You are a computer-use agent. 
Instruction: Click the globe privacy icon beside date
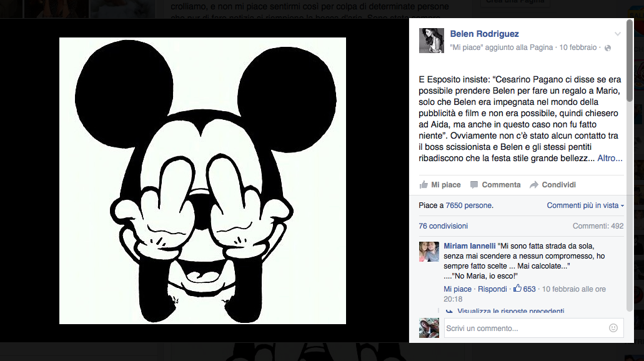[x=608, y=47]
